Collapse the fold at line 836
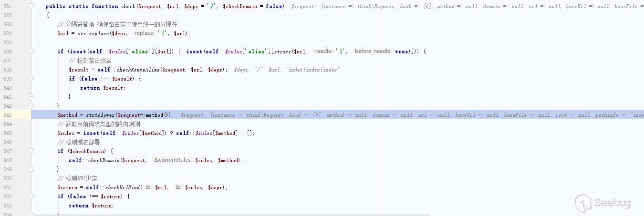The image size is (644, 216). (x=31, y=51)
